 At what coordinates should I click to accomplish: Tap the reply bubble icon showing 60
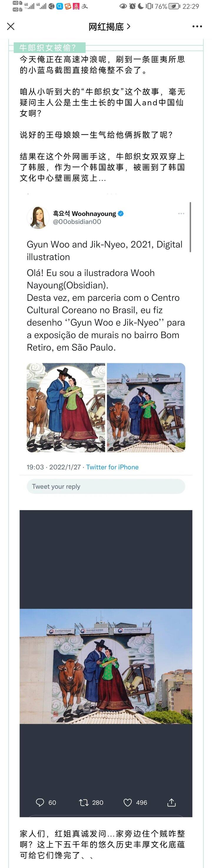click(40, 802)
